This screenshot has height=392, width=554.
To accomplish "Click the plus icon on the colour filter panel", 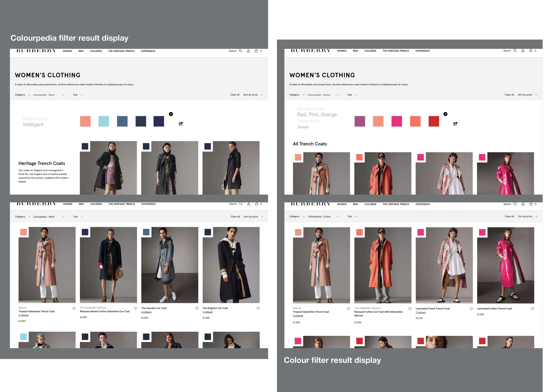I will pos(446,114).
